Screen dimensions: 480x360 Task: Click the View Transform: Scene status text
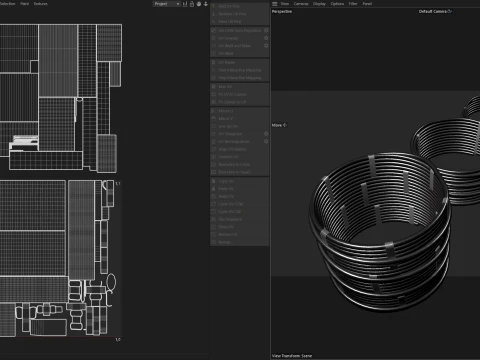292,356
